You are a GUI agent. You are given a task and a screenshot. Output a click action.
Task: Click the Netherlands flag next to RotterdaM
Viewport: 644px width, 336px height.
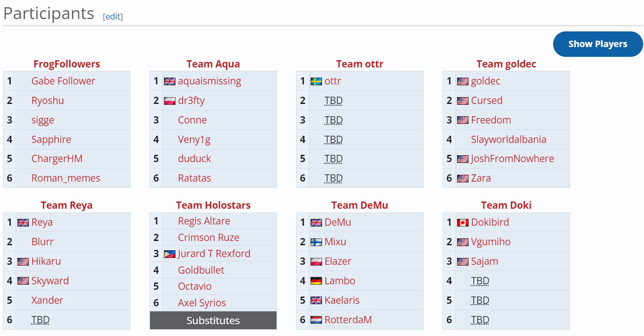point(316,320)
